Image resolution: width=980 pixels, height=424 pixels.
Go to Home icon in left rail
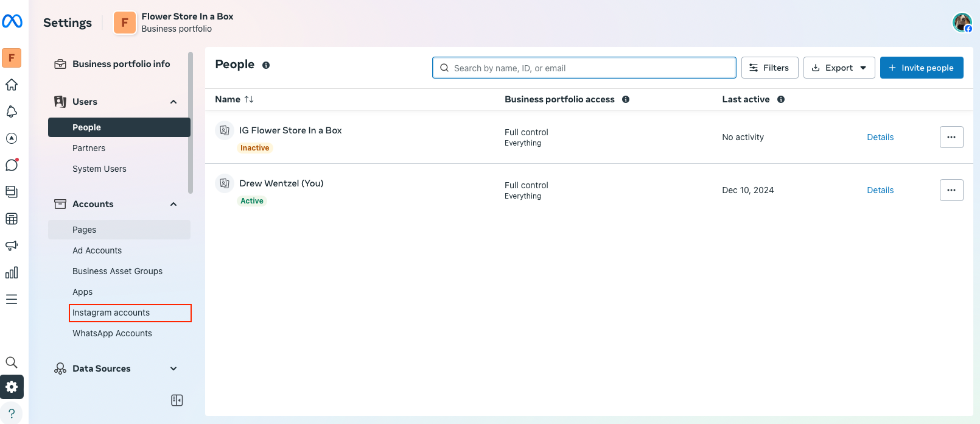click(12, 85)
